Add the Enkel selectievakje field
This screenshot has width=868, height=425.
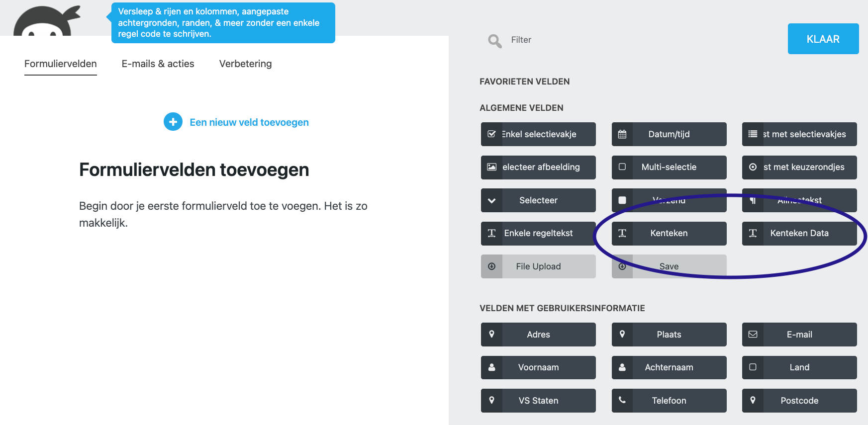point(538,134)
